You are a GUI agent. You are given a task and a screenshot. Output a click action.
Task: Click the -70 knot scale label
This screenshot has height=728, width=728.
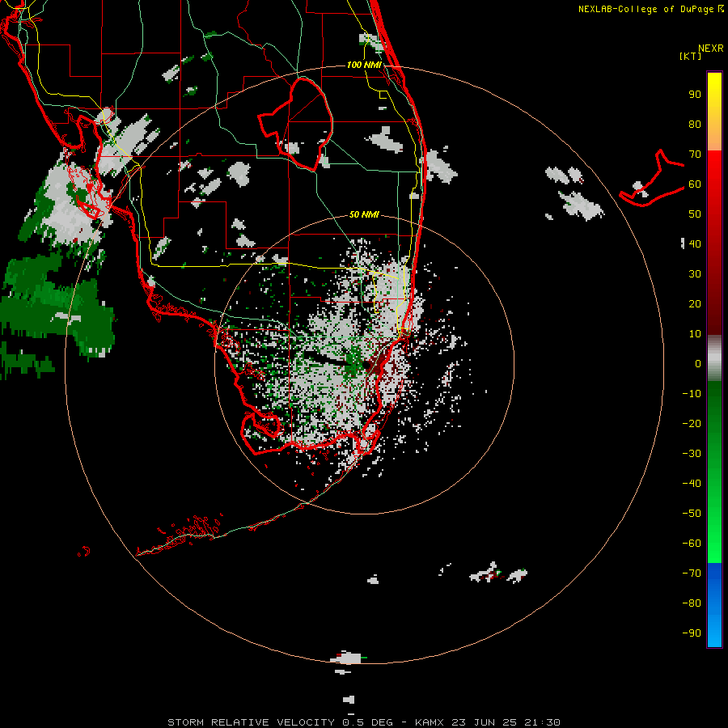pyautogui.click(x=692, y=573)
